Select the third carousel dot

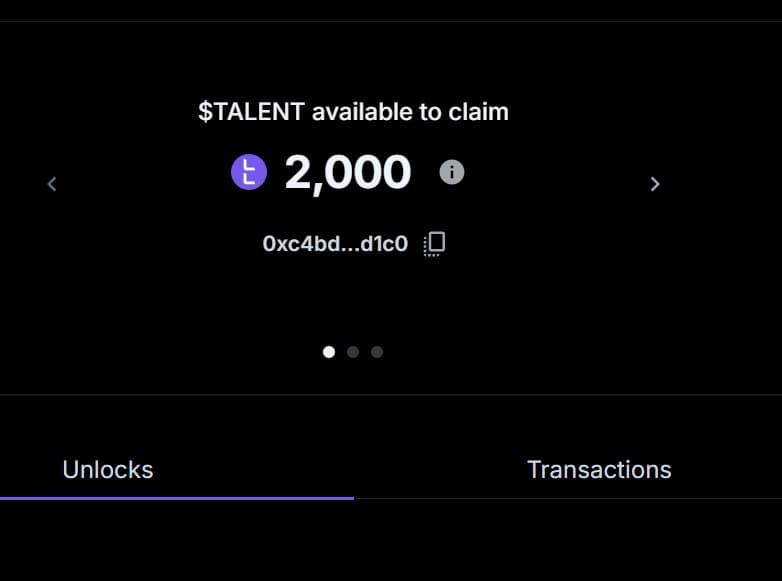[x=377, y=352]
